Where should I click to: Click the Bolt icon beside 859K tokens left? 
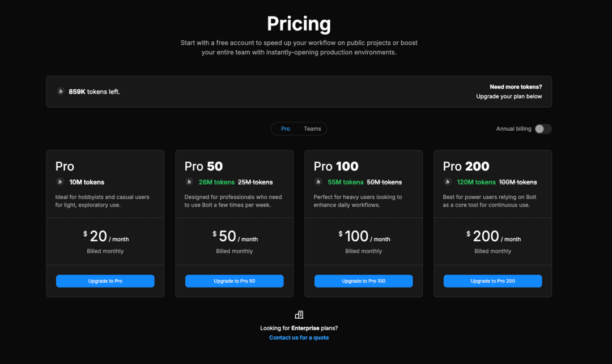(x=61, y=91)
